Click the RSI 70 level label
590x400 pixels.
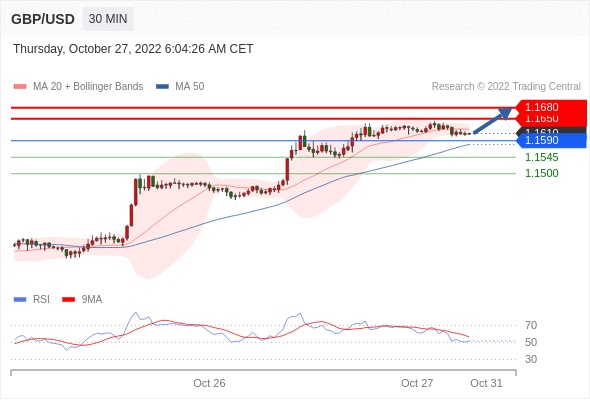coord(531,325)
